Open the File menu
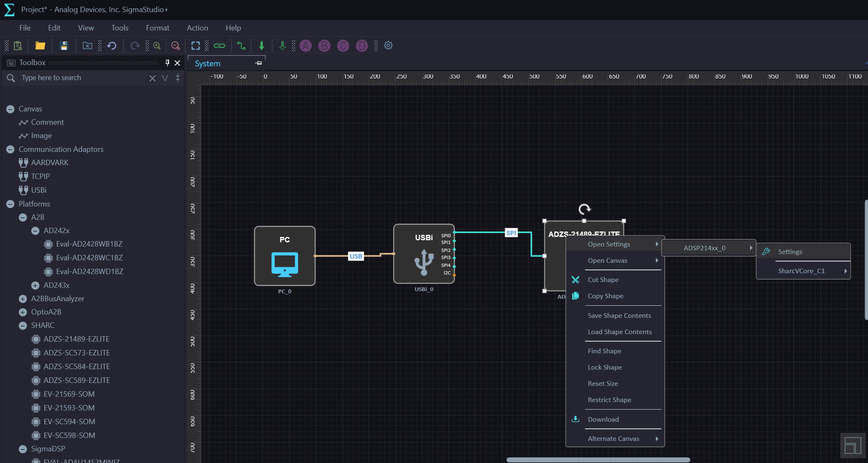The width and height of the screenshot is (868, 463). [25, 28]
